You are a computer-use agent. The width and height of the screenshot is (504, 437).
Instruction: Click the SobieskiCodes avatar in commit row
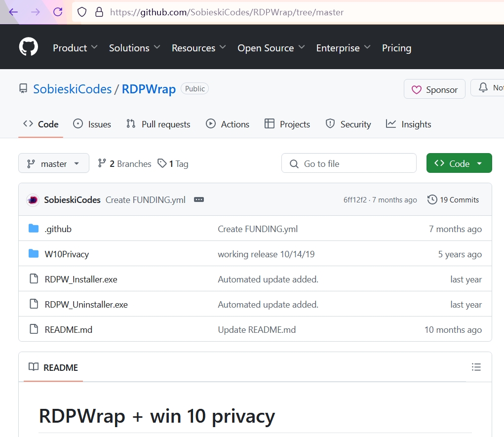[x=33, y=200]
